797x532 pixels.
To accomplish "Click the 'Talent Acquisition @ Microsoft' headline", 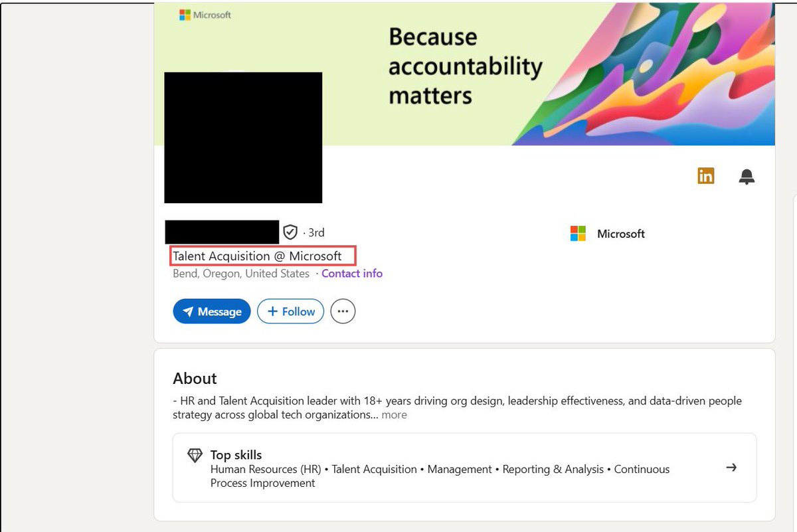I will (257, 256).
